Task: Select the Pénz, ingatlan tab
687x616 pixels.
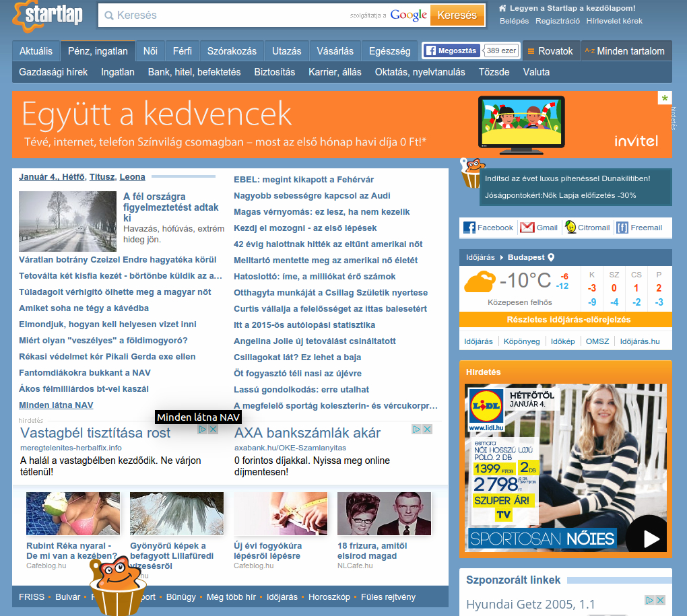Action: [x=98, y=51]
